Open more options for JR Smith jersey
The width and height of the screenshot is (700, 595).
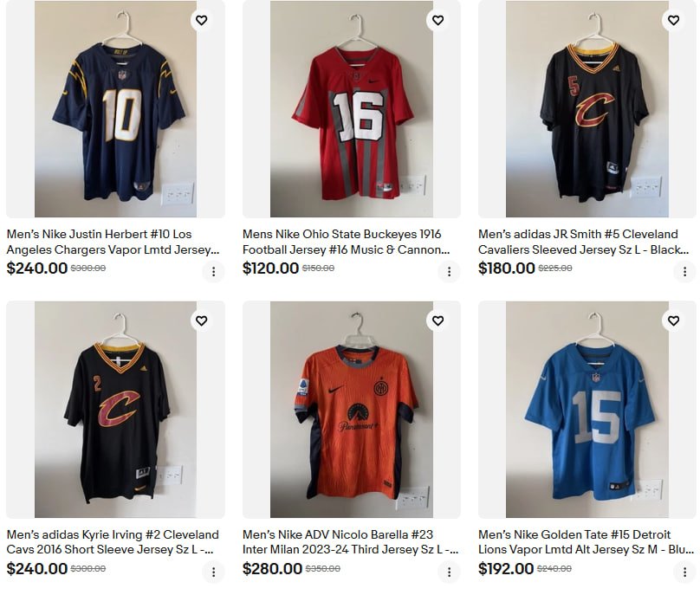[x=684, y=271]
